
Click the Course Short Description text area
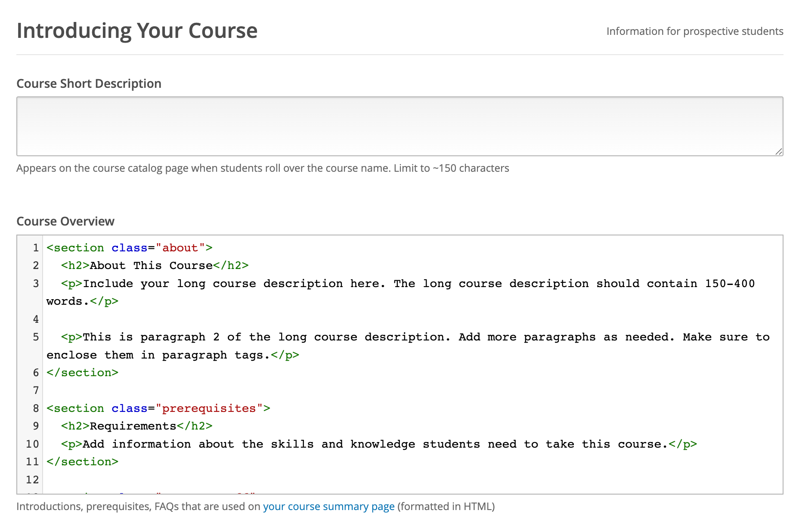[399, 126]
